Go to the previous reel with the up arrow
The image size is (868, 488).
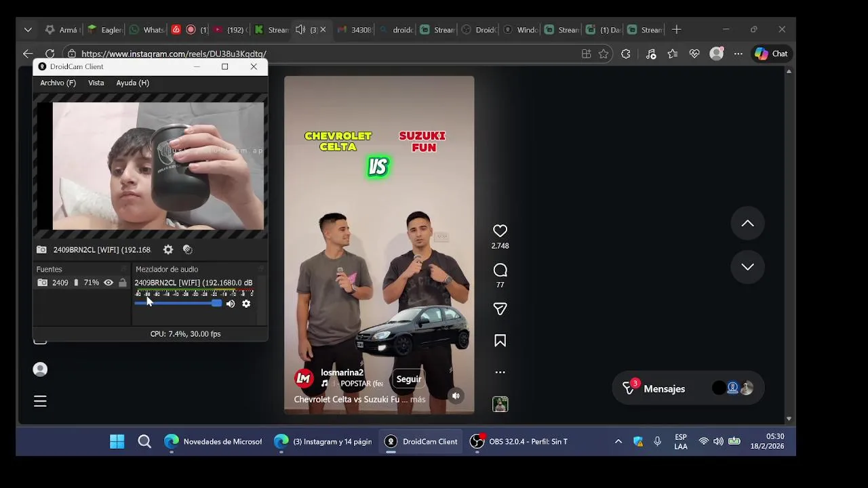pos(747,224)
